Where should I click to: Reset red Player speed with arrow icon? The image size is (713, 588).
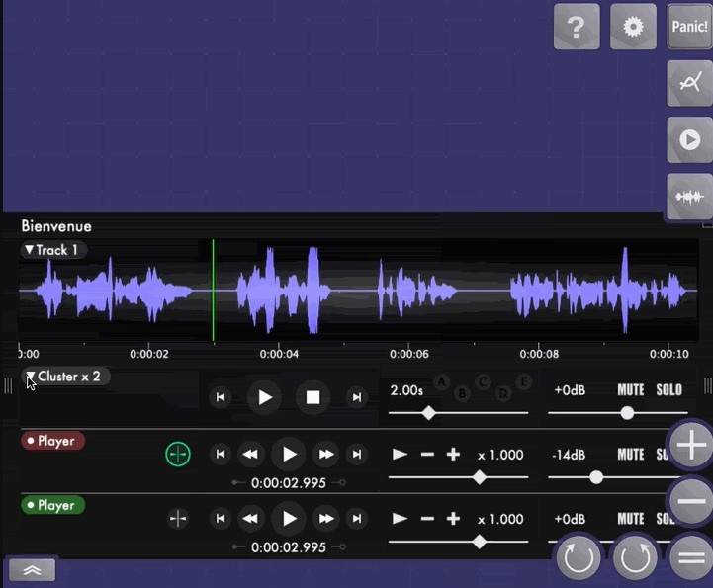pyautogui.click(x=400, y=454)
